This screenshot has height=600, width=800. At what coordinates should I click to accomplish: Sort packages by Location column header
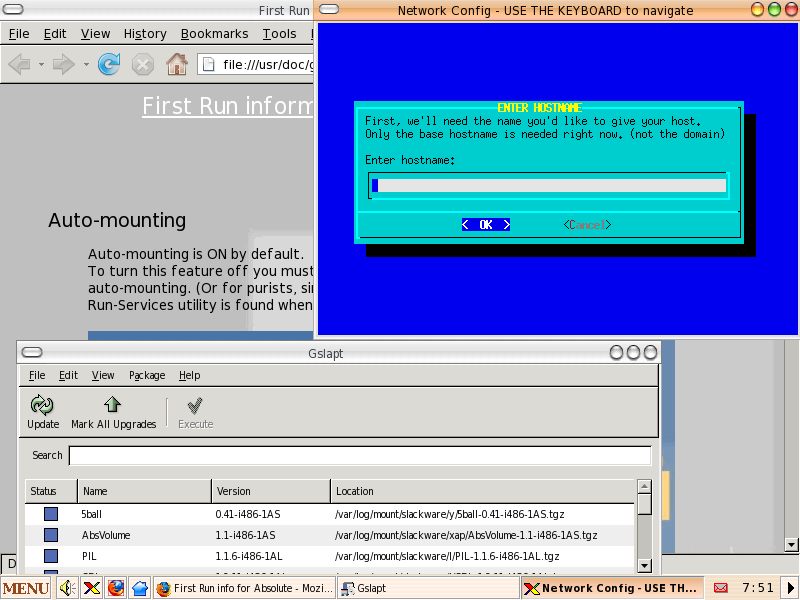[483, 491]
